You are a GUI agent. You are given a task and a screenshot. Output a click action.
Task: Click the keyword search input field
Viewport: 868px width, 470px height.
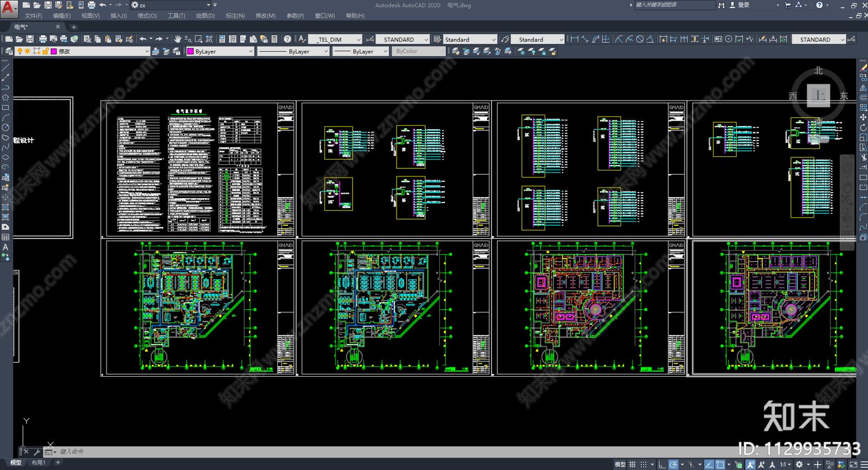pos(674,5)
